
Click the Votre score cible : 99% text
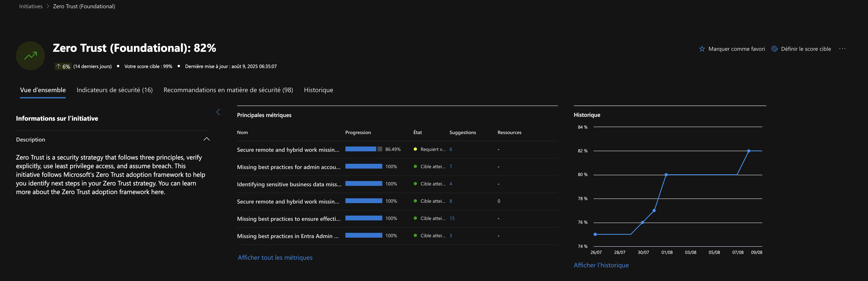pos(148,66)
